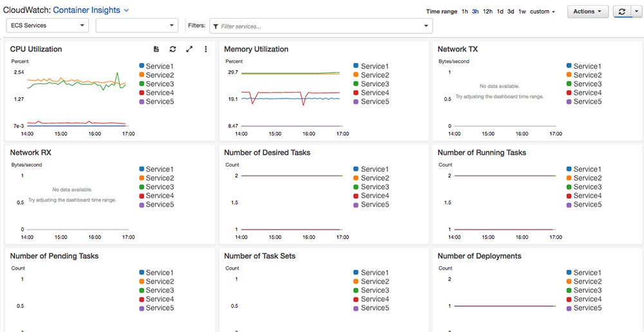Expand the Container Insights dropdown
Screen dimensions: 644x332
pos(126,10)
